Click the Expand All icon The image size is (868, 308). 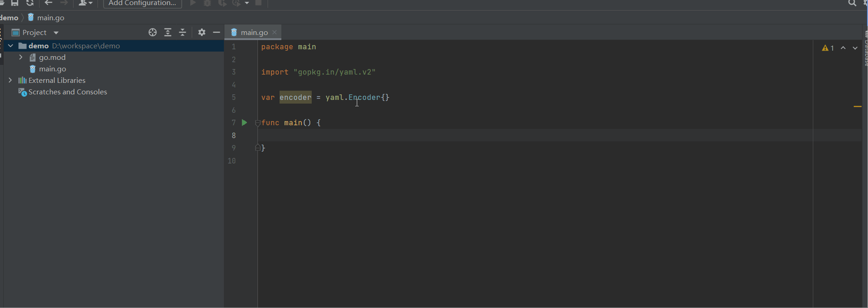coord(168,32)
